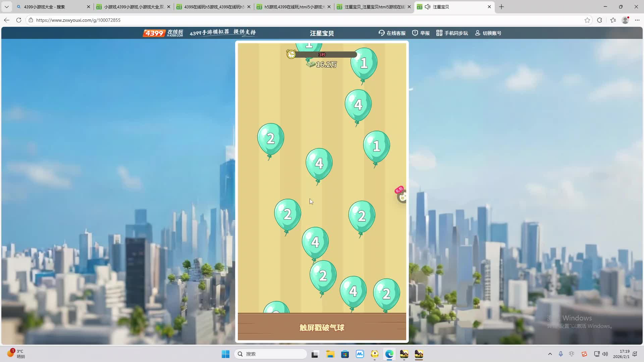Open mobile sync play QR option
Screen dimensions: 644x362
click(452, 33)
